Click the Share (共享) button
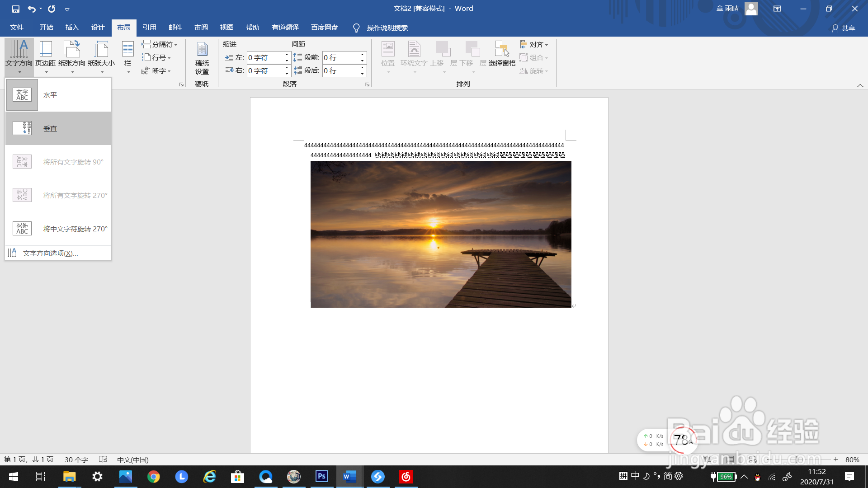Viewport: 868px width, 488px height. pos(843,28)
